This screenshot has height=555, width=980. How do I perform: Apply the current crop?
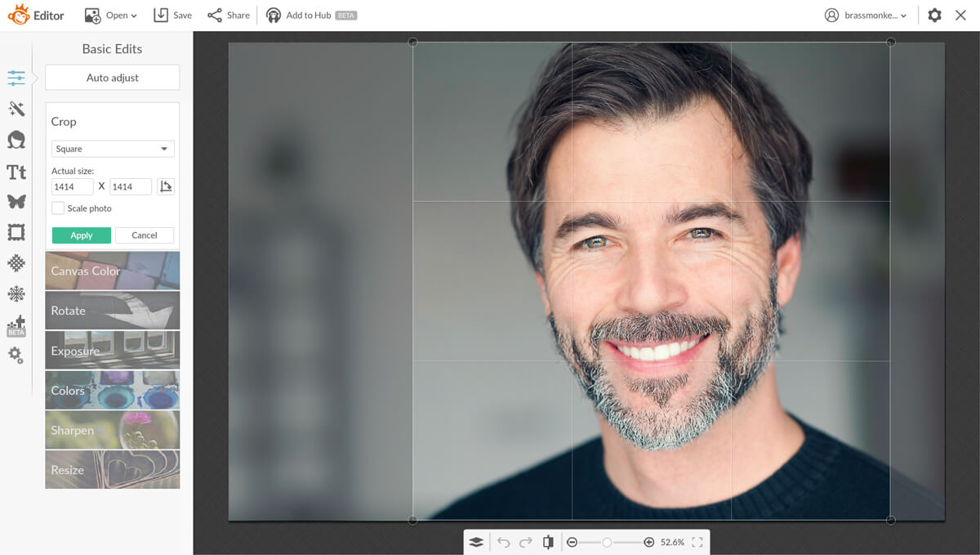[x=81, y=235]
